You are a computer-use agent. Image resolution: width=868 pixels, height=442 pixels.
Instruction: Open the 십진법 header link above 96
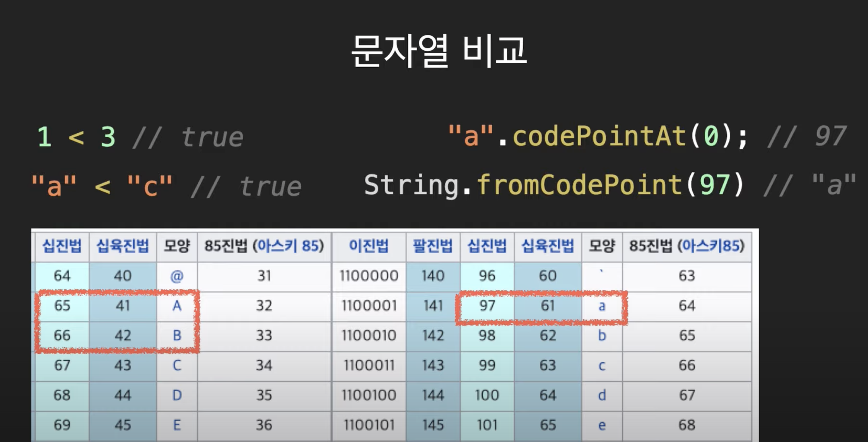point(487,246)
